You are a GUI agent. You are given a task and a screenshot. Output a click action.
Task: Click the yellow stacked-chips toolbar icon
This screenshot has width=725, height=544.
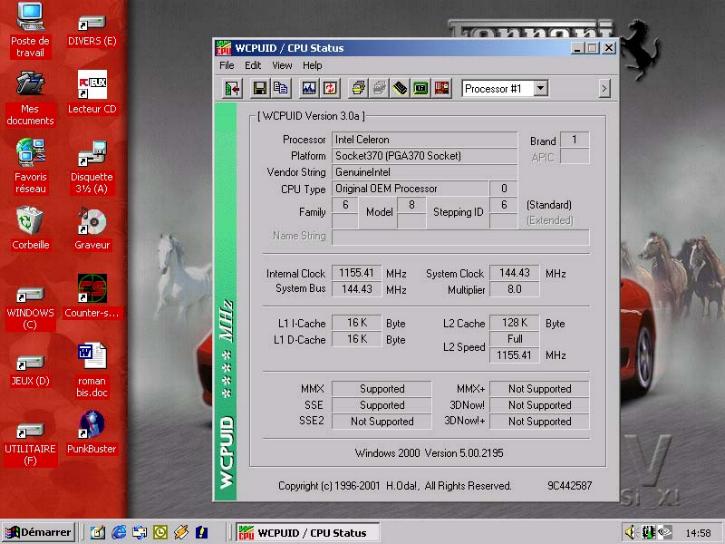point(359,89)
